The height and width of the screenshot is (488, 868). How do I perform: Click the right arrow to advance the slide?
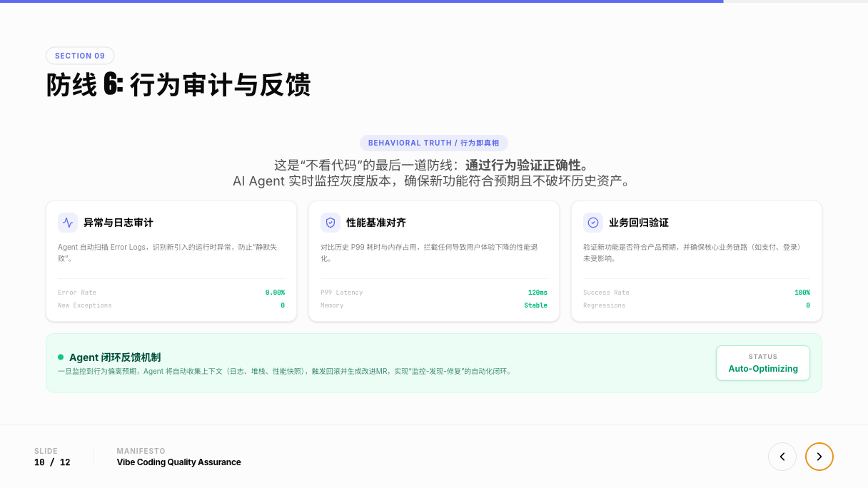(x=819, y=457)
